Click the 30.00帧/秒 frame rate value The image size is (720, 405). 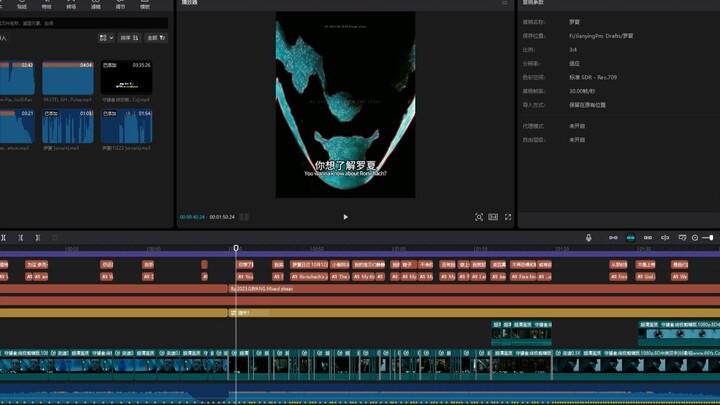tap(582, 91)
